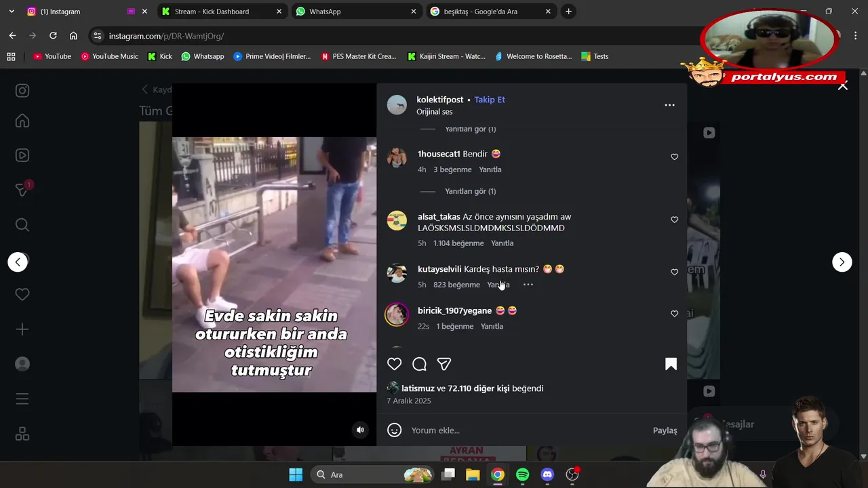
Task: Share post with paper plane icon
Action: coord(444,364)
